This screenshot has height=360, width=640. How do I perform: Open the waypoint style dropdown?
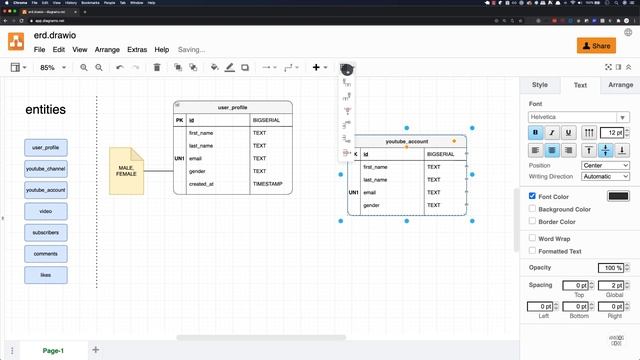291,67
